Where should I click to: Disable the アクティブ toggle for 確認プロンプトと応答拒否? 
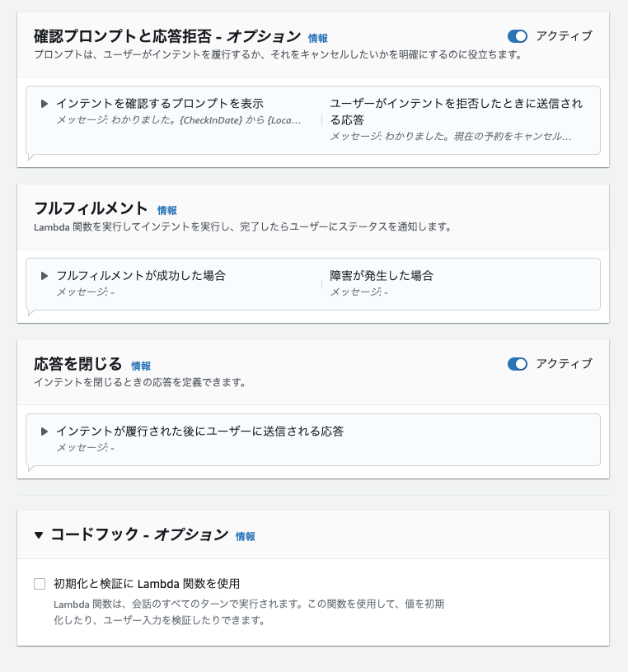click(518, 36)
